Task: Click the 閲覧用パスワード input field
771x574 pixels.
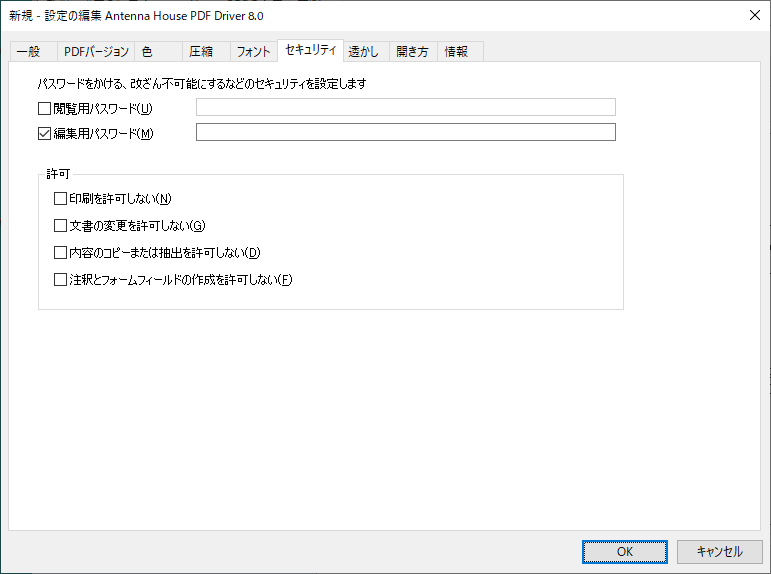Action: 406,107
